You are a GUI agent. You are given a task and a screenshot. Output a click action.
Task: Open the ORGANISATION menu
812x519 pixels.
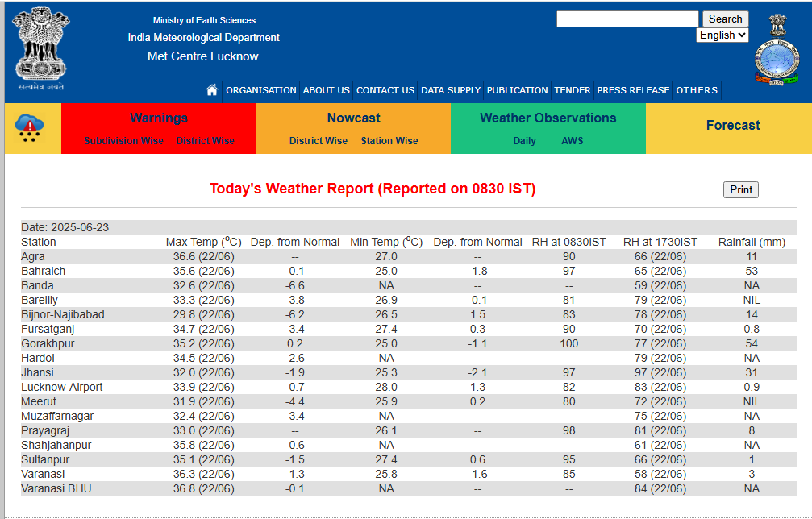[261, 90]
